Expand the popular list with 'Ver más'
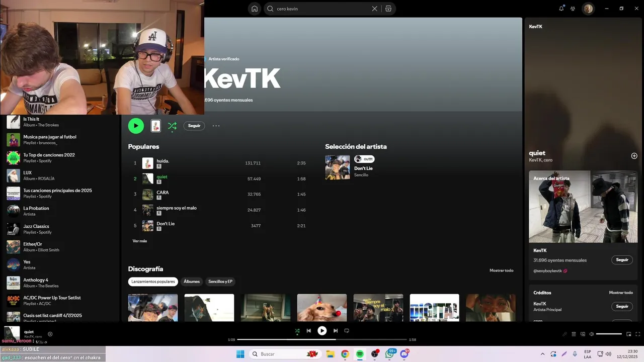The image size is (644, 362). tap(140, 241)
